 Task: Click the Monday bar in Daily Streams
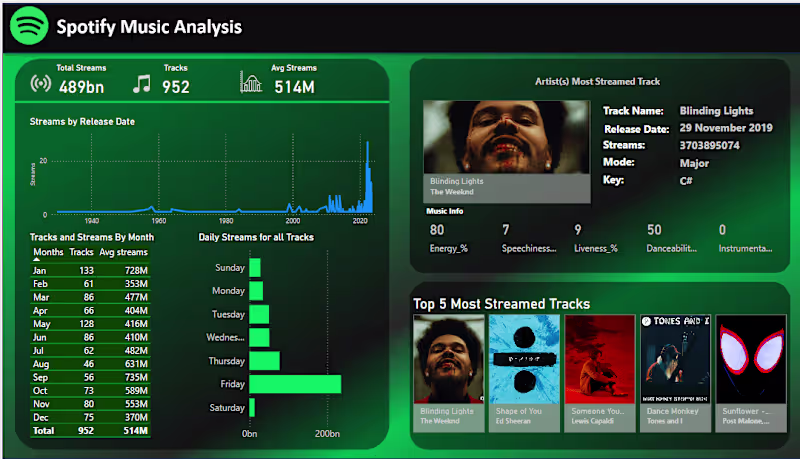256,291
